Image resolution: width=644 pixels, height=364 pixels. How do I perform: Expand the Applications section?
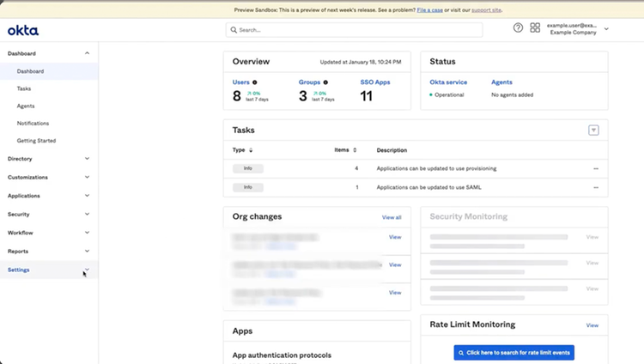pos(48,196)
